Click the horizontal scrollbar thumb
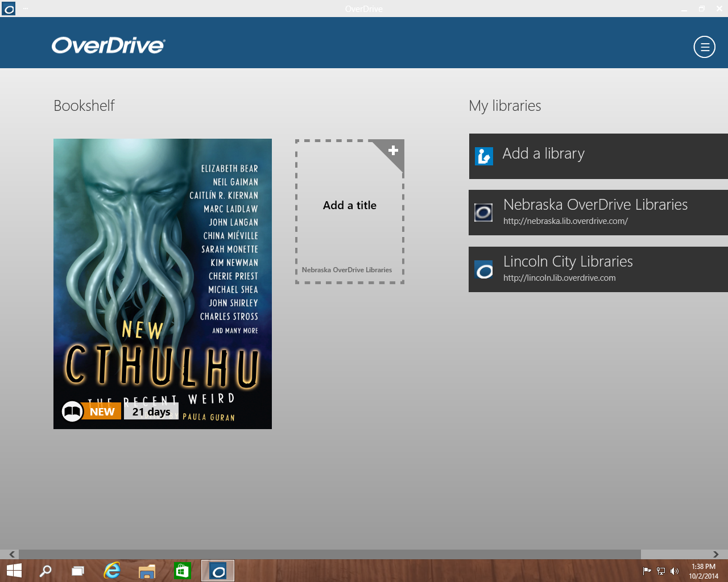728x582 pixels. click(x=330, y=554)
